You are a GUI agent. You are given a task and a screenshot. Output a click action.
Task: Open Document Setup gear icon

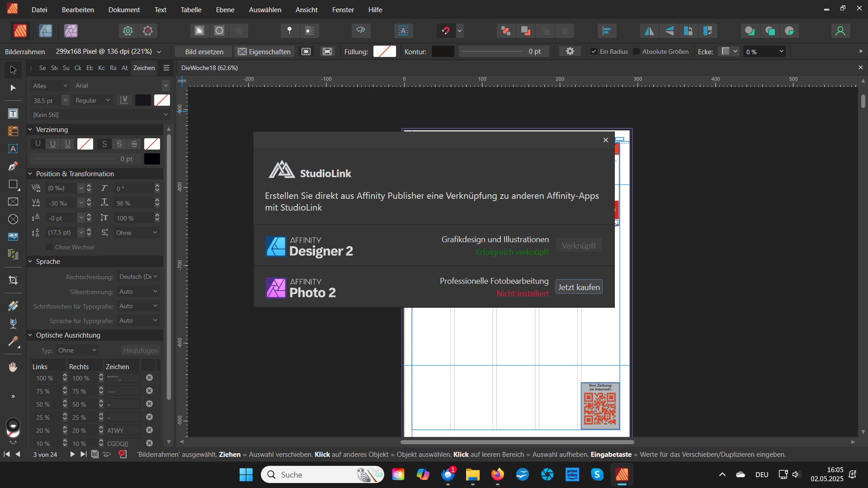coord(128,31)
